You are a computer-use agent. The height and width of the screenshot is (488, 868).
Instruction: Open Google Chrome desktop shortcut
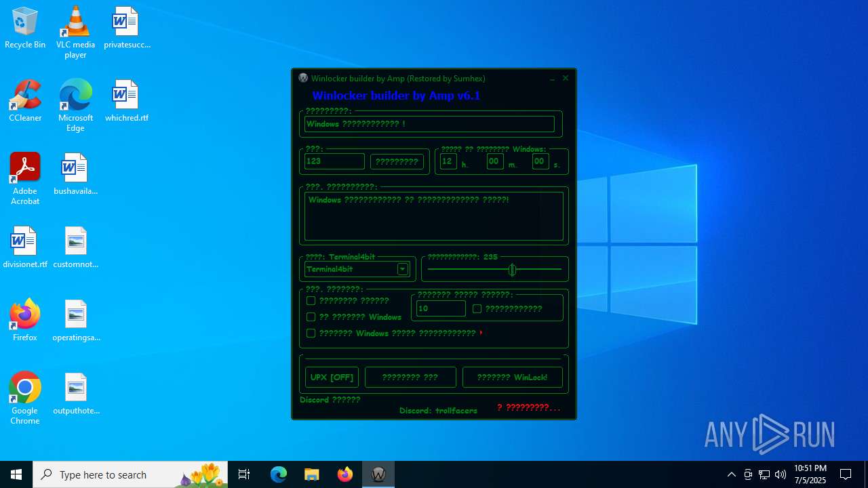point(25,399)
